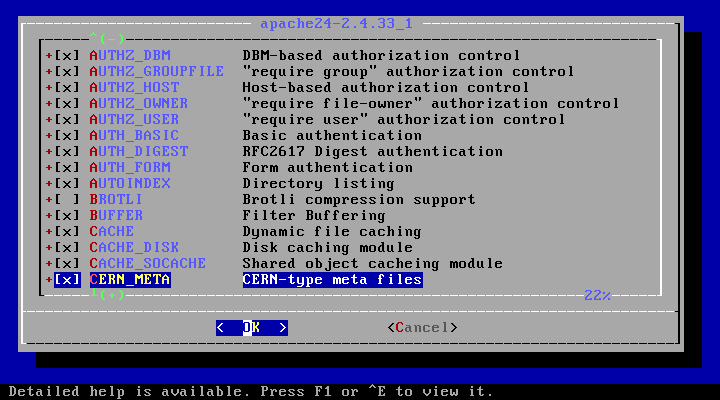The width and height of the screenshot is (720, 400).
Task: Select the AUTH_FORM option name
Action: point(130,168)
